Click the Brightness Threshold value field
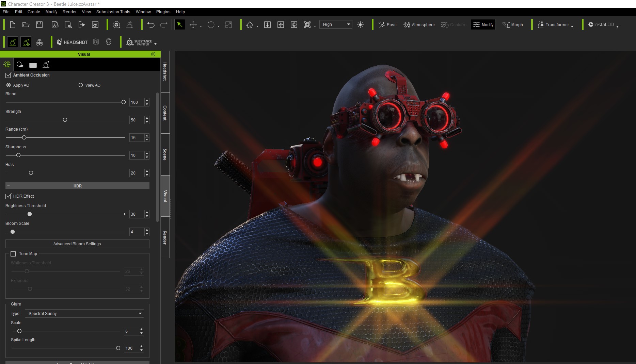 point(137,214)
